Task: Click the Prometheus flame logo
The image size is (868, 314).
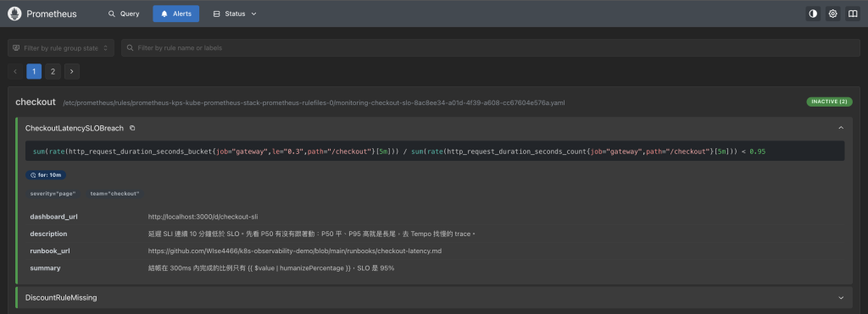Action: [15, 14]
